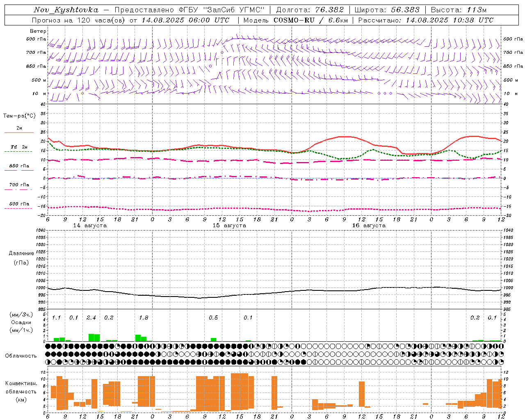Click the Рассчитано: 14.08.2025 10:38 UTC timestamp
Image resolution: width=525 pixels, height=420 pixels.
point(426,20)
